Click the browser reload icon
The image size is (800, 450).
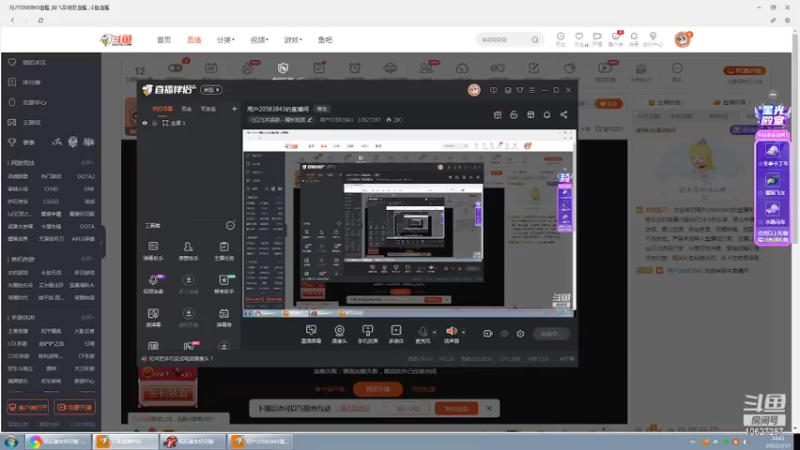41,20
